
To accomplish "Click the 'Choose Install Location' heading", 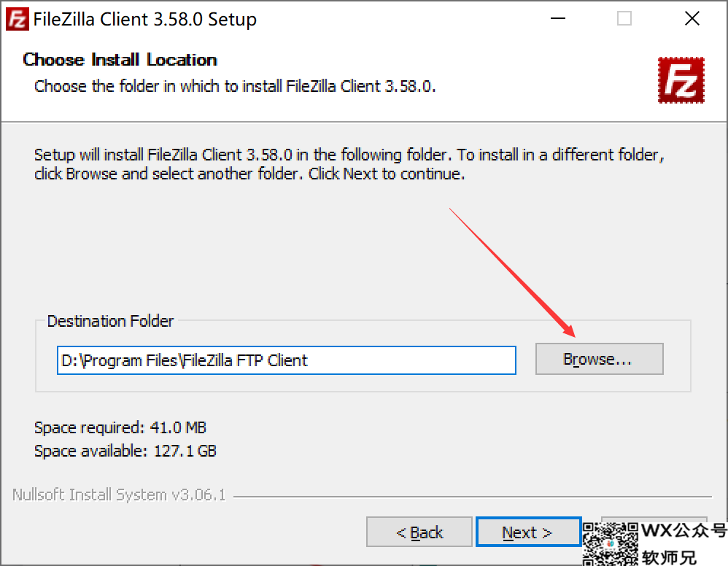I will point(120,60).
